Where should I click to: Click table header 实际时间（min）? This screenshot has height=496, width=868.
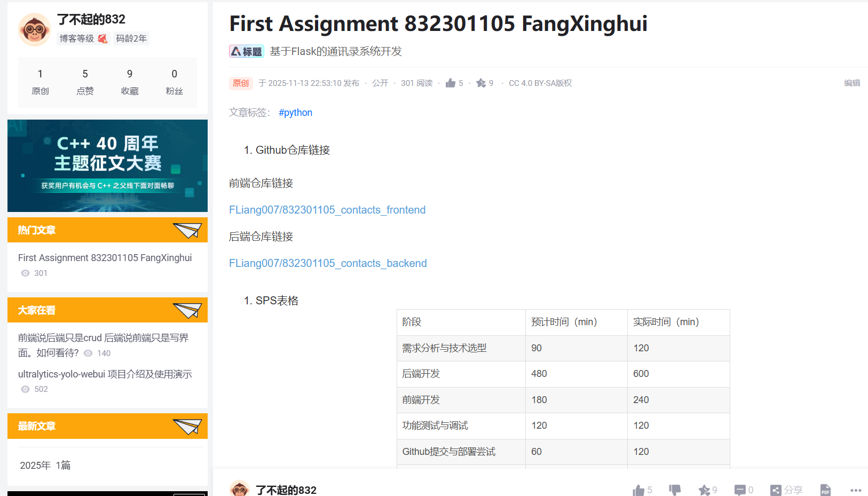tap(678, 322)
